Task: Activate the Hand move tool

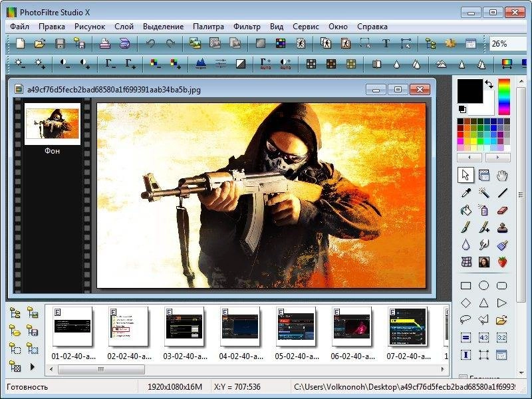Action: 502,176
